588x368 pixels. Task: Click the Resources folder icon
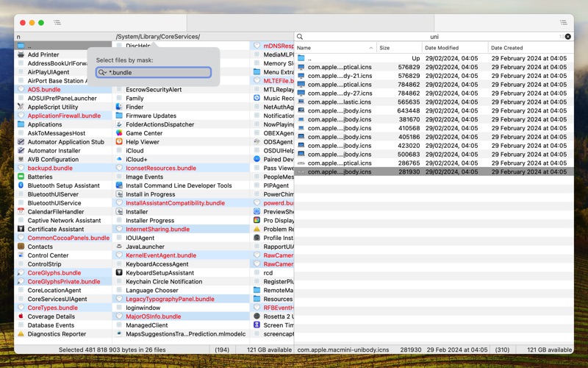coord(257,299)
